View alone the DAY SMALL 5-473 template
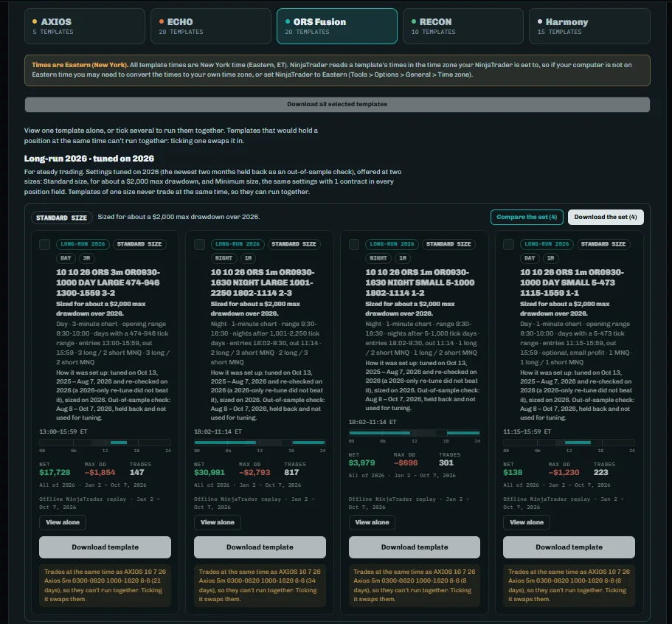Viewport: 672px width, 624px height. click(526, 522)
